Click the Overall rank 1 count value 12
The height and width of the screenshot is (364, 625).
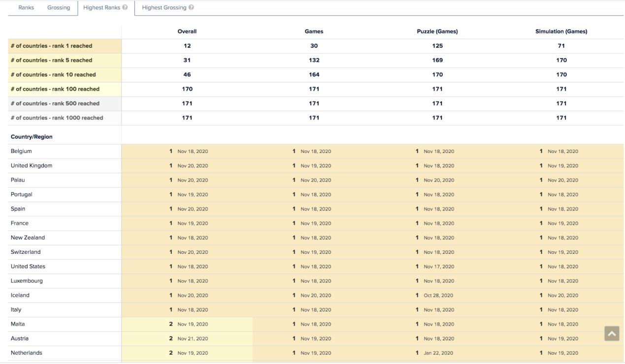[187, 46]
